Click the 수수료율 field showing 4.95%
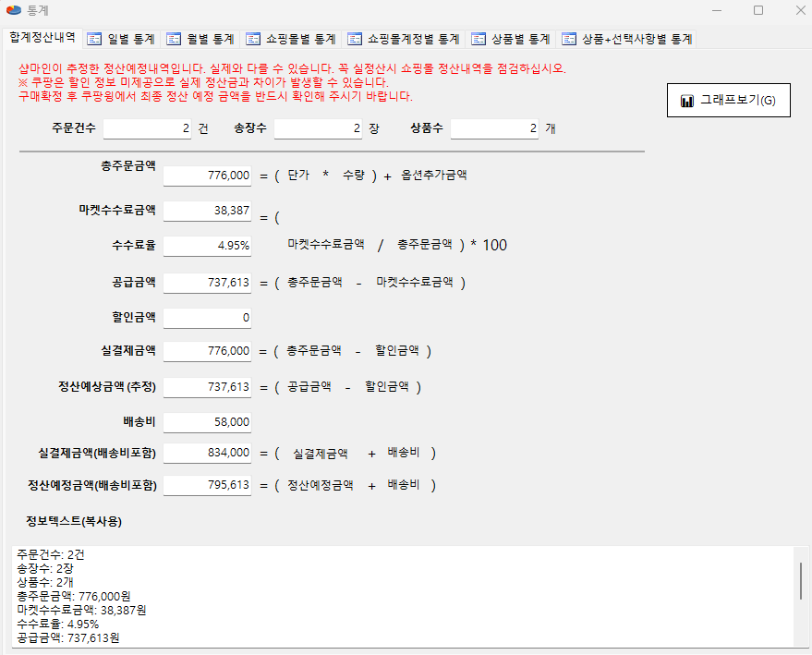The image size is (812, 655). click(207, 246)
